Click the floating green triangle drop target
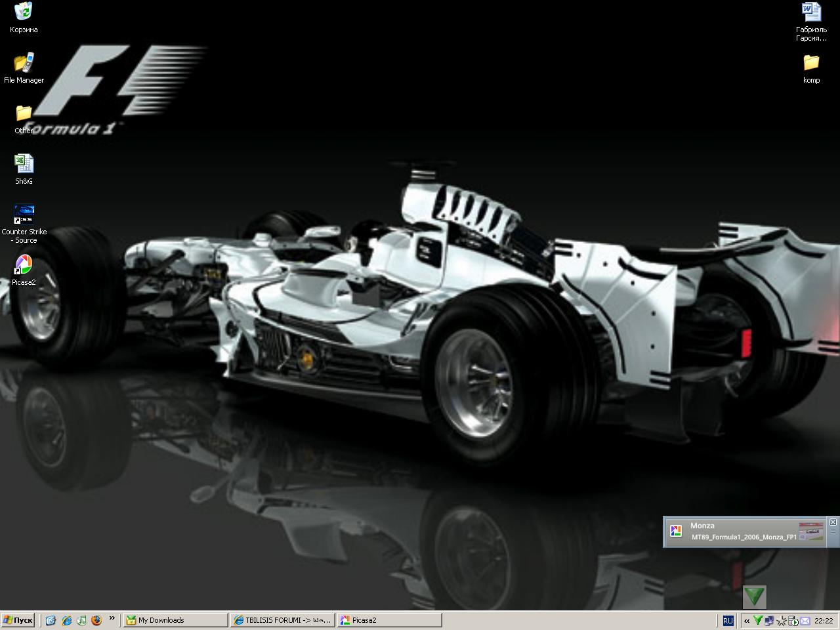Screen dimensions: 840x630 [755, 597]
